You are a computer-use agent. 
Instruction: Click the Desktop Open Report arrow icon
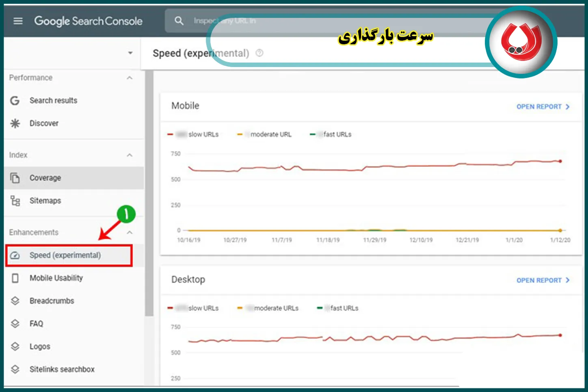pos(568,280)
